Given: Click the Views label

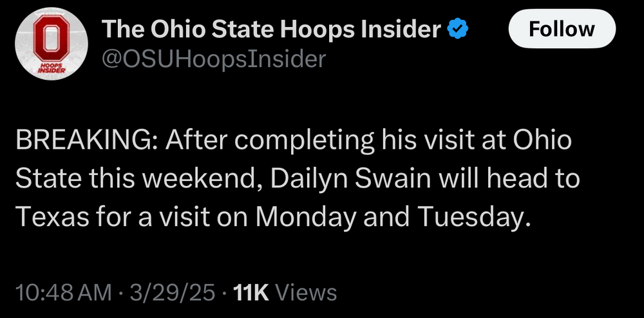Looking at the screenshot, I should (x=305, y=293).
